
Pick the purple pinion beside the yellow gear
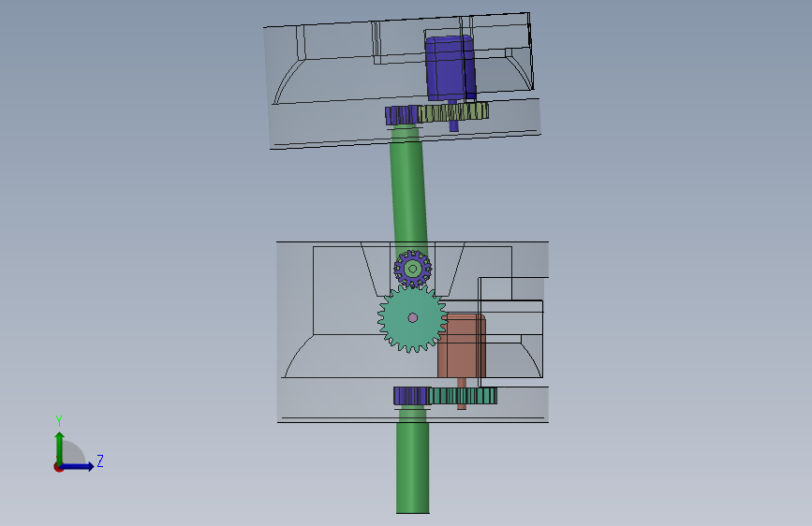[x=402, y=115]
